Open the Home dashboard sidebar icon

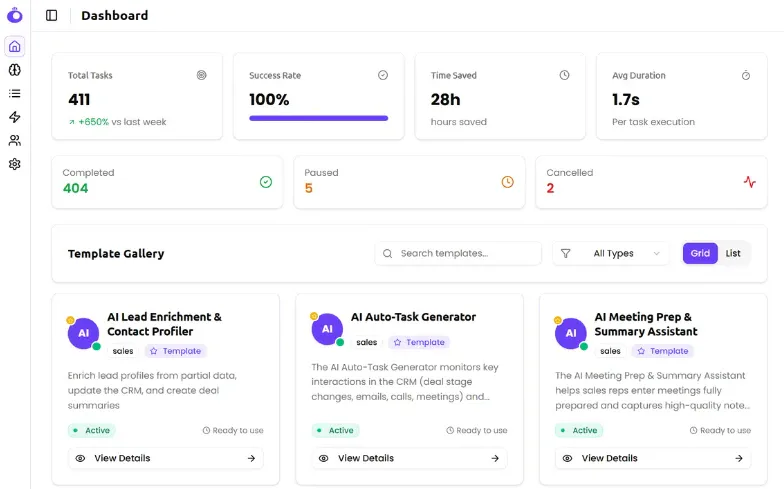point(14,46)
